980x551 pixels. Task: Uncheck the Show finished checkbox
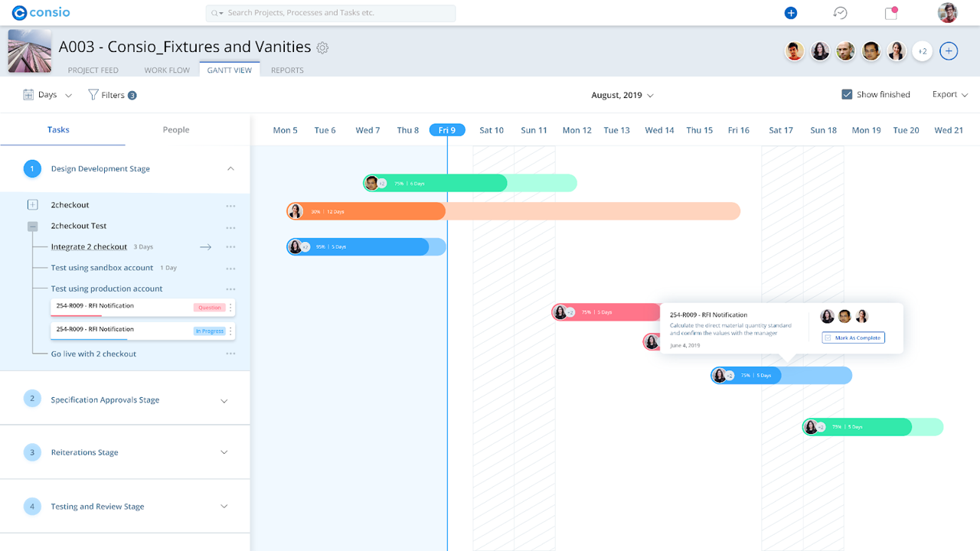click(847, 95)
